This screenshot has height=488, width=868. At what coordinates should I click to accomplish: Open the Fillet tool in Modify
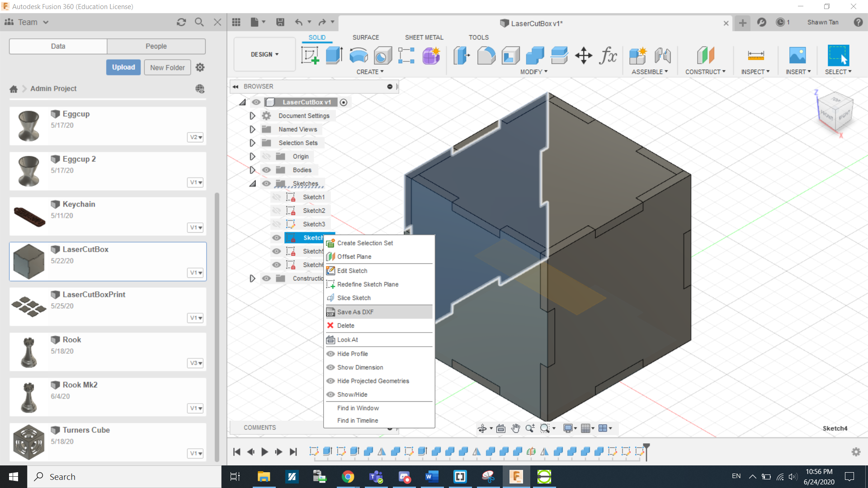[x=486, y=56]
